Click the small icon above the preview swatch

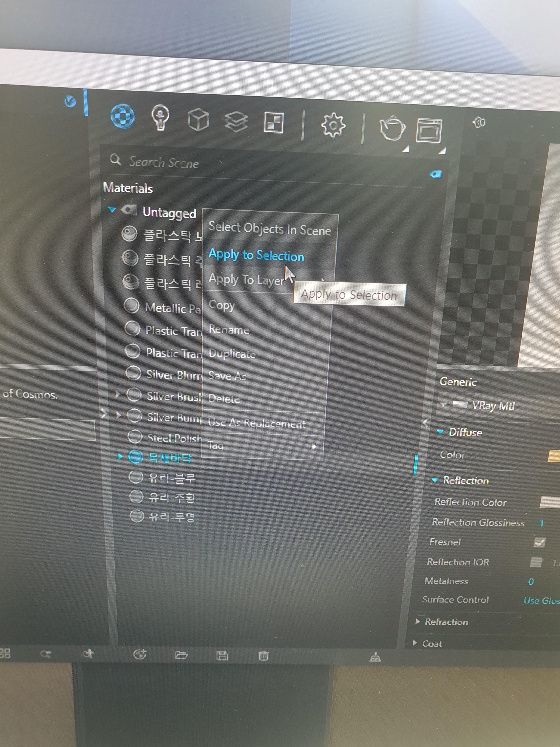click(x=479, y=122)
